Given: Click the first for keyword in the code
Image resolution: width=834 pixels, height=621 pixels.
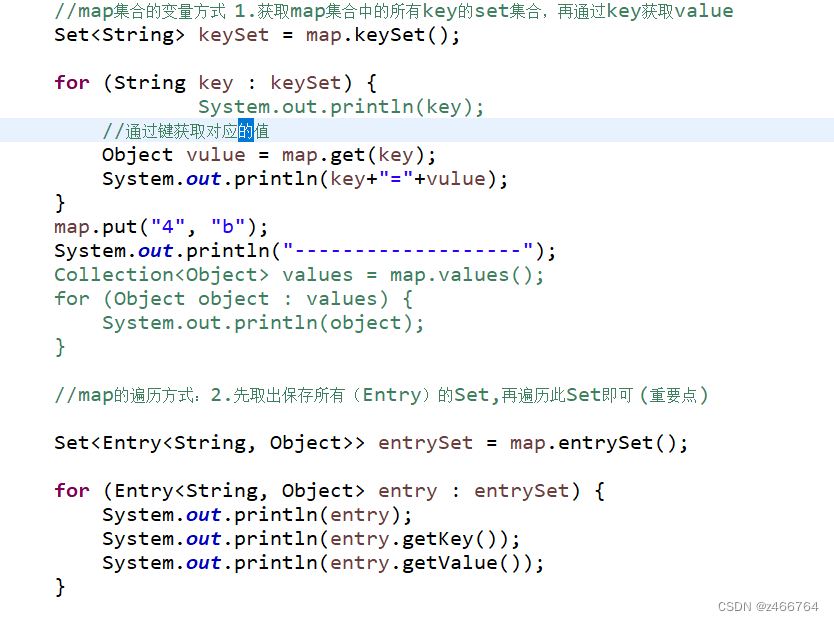Looking at the screenshot, I should point(70,82).
